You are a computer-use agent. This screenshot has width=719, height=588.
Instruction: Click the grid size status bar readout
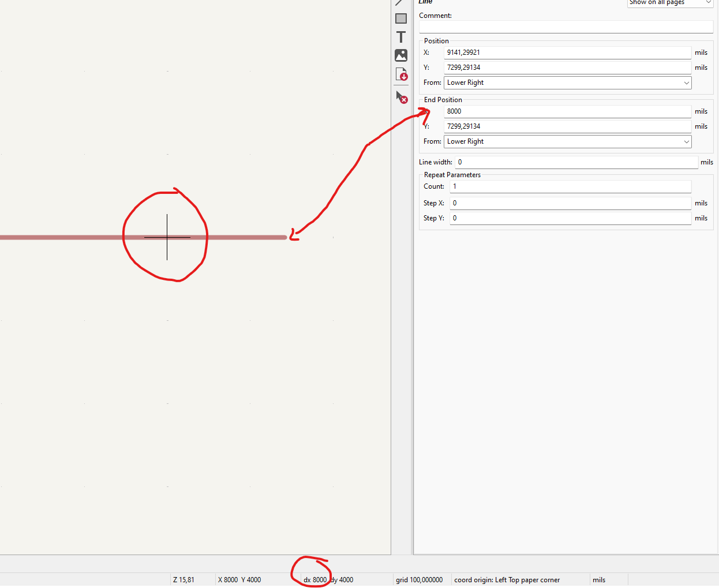420,580
